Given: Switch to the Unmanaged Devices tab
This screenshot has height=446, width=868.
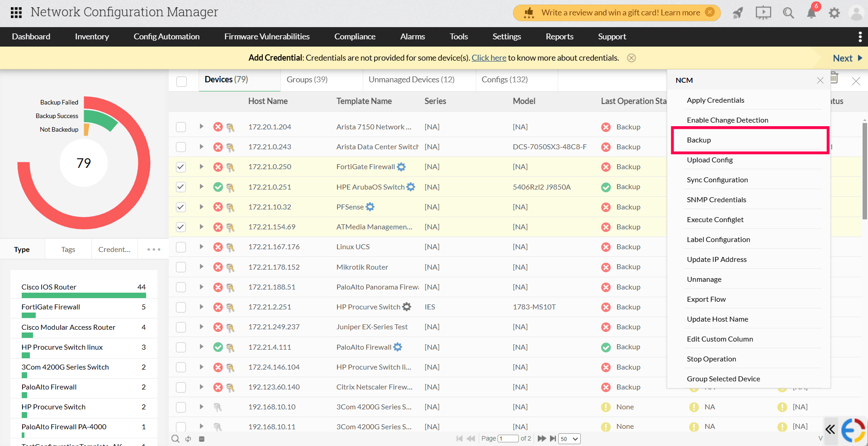Looking at the screenshot, I should point(412,80).
